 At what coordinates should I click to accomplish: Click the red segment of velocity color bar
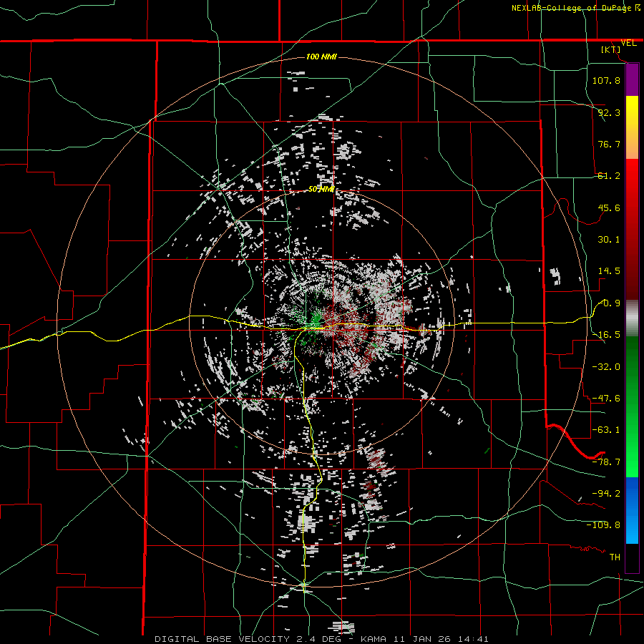click(632, 229)
